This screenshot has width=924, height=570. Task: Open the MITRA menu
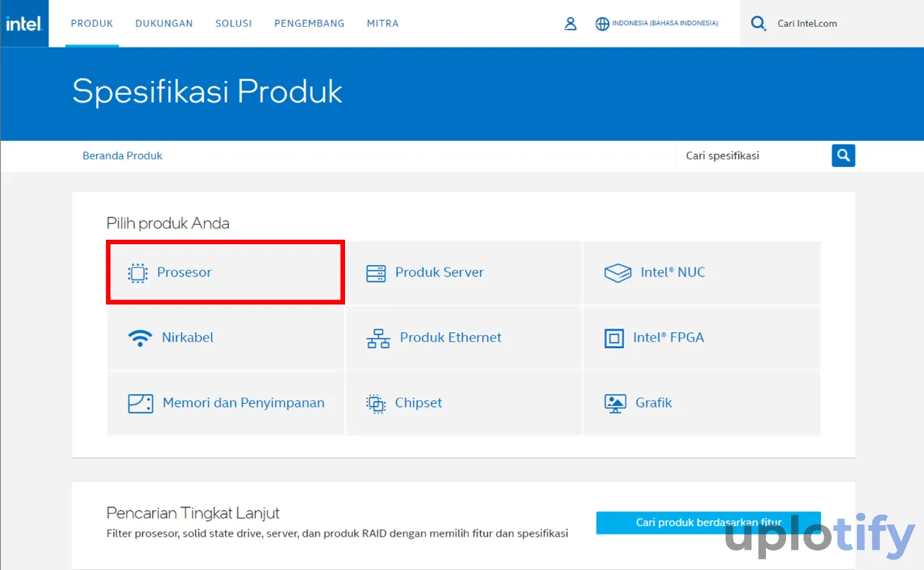(x=383, y=23)
